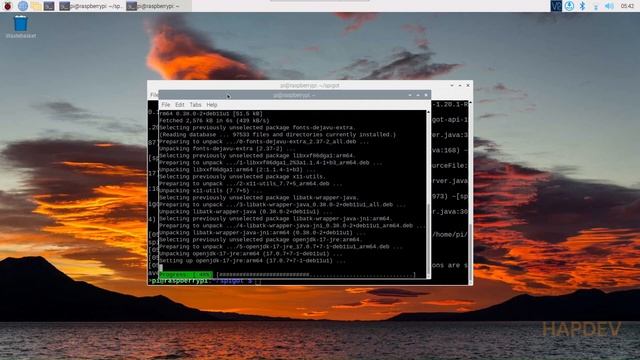Open the File Manager folder icon
Viewport: 640px width, 360px height.
tap(36, 6)
